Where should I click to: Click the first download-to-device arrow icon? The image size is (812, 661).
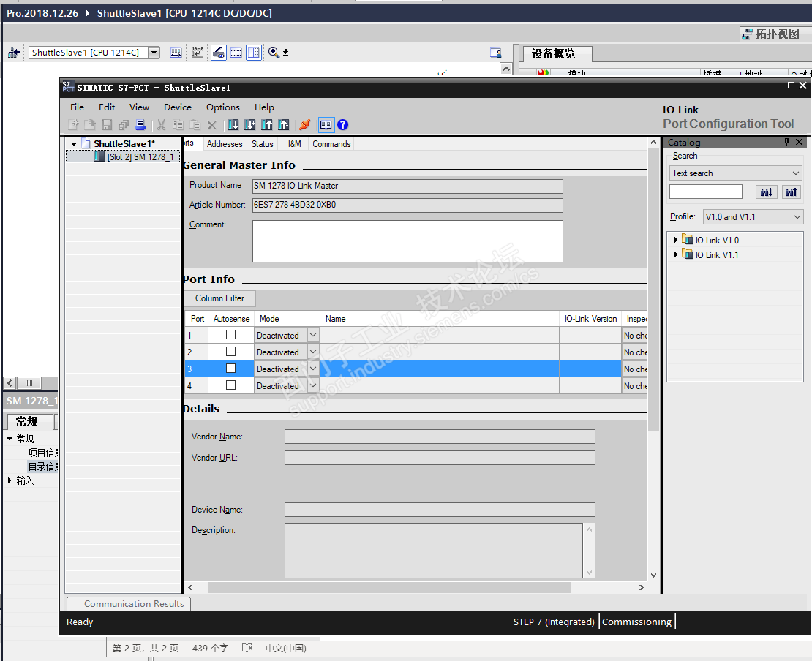(233, 125)
